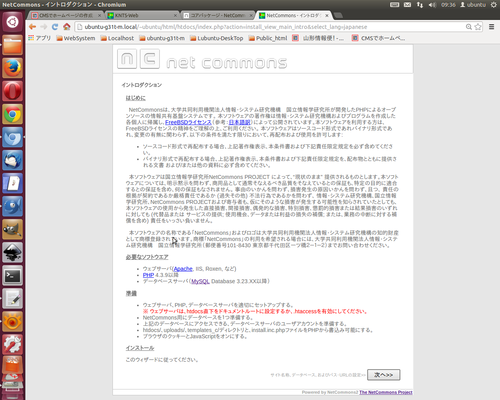The width and height of the screenshot is (500, 400).
Task: Reload the current page
Action: [55, 27]
